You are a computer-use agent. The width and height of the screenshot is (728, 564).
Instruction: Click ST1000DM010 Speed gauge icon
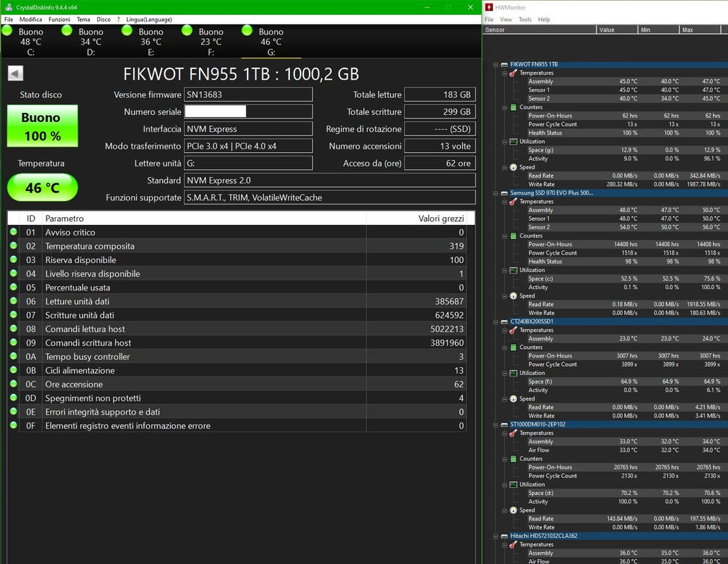(513, 510)
